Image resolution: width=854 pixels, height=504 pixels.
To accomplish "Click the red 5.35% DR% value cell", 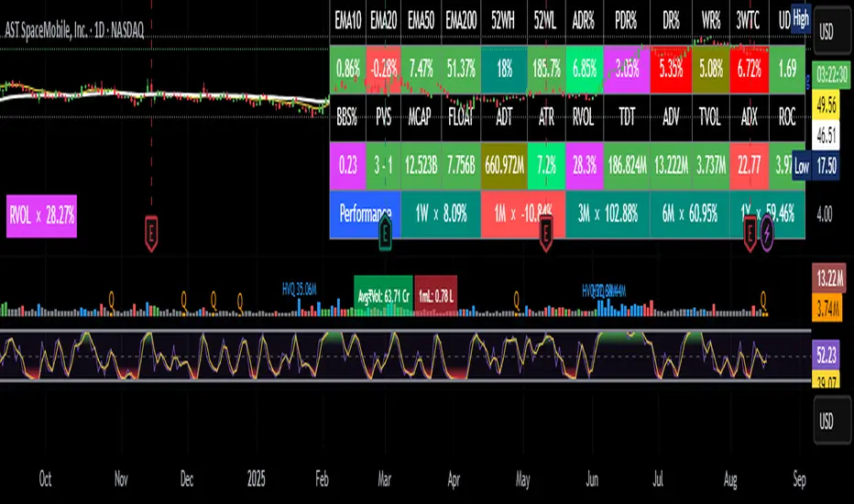I will [671, 70].
